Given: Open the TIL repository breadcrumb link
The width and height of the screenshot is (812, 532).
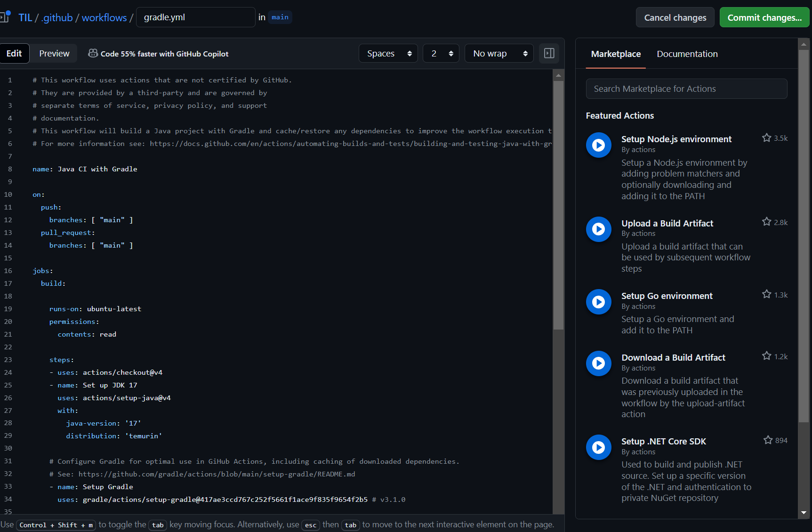Looking at the screenshot, I should pos(25,17).
